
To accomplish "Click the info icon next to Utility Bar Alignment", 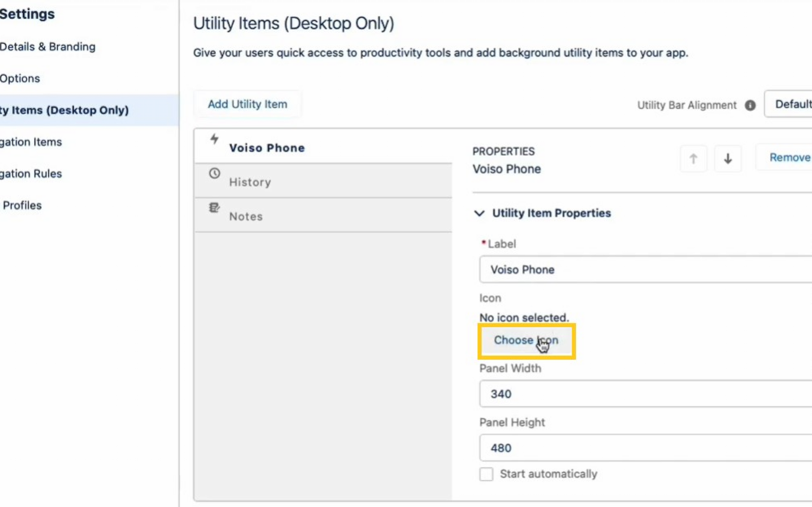I will (x=749, y=105).
